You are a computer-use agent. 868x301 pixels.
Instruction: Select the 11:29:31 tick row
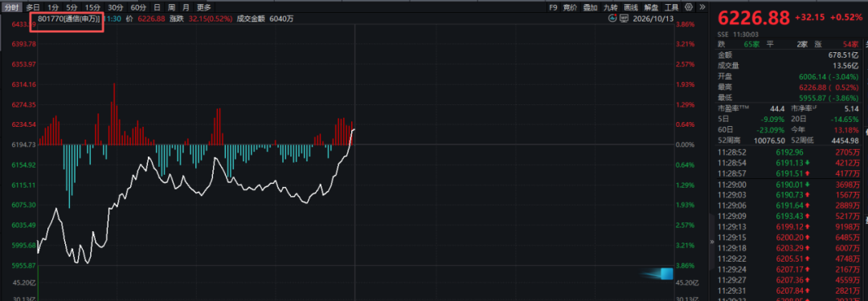(789, 291)
